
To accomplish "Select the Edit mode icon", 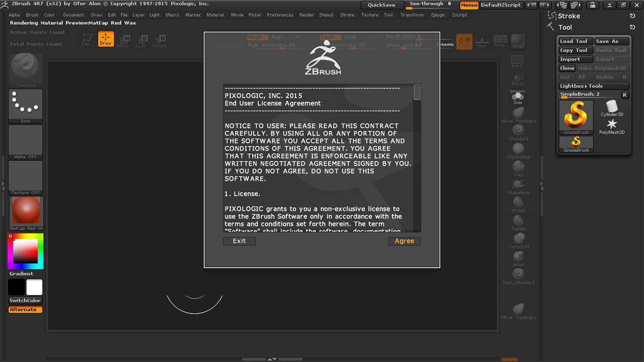I will 87,39.
